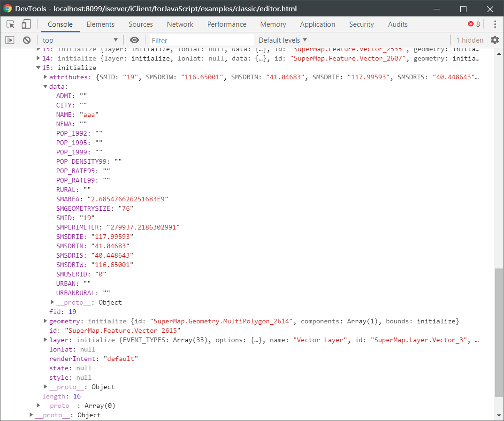
Task: Expand item 14 initialize row
Action: pos(38,58)
